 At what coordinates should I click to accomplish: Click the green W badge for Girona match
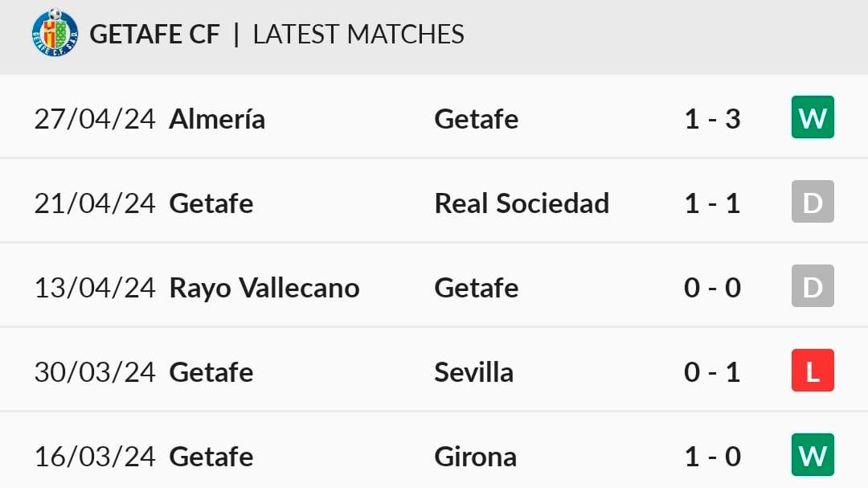[x=813, y=455]
